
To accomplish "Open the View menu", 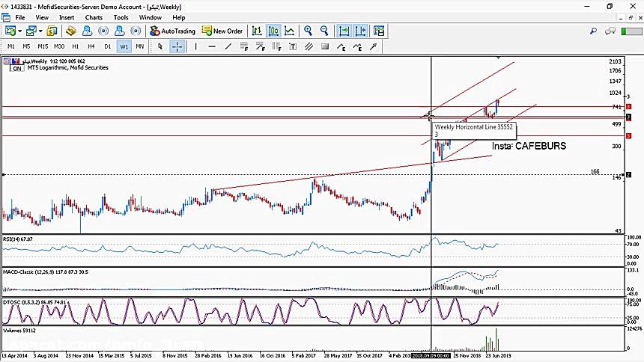I will click(42, 17).
